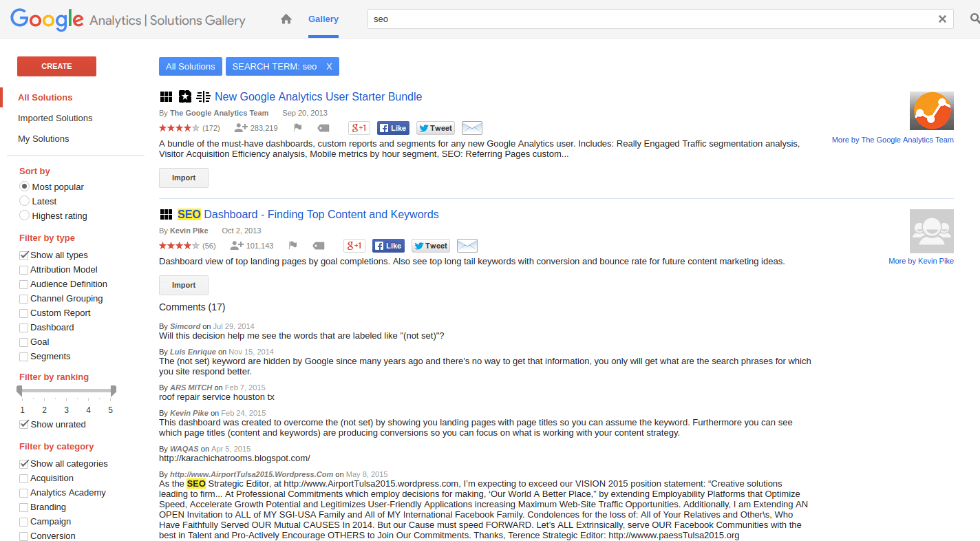Click the right ranking slider handle
The width and height of the screenshot is (980, 541).
[x=114, y=390]
